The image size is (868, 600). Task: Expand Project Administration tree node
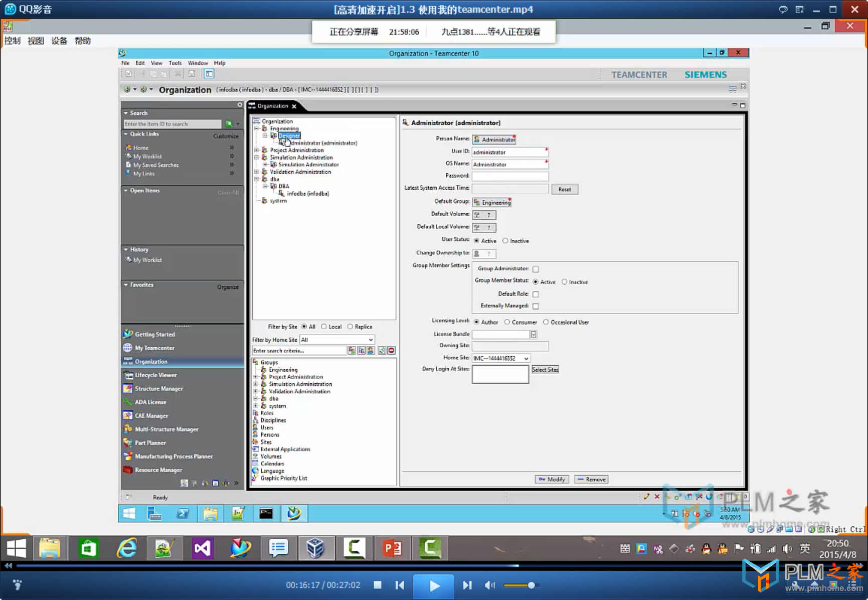tap(256, 150)
